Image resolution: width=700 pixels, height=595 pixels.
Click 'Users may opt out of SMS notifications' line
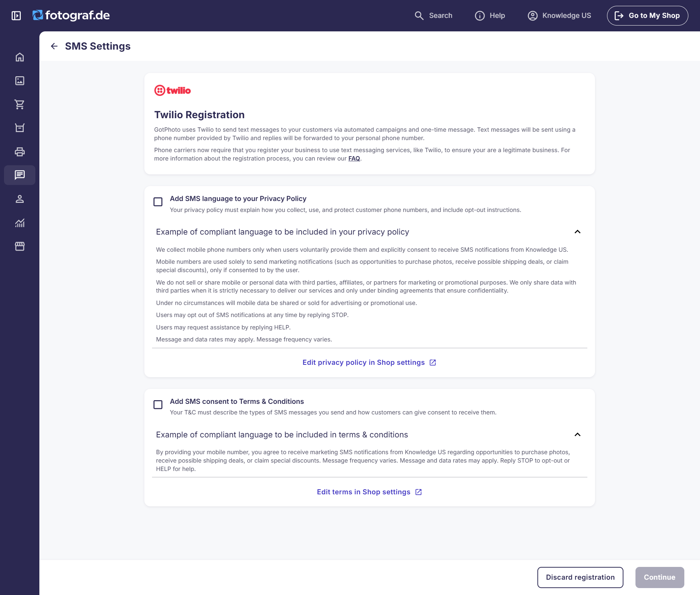pyautogui.click(x=252, y=315)
